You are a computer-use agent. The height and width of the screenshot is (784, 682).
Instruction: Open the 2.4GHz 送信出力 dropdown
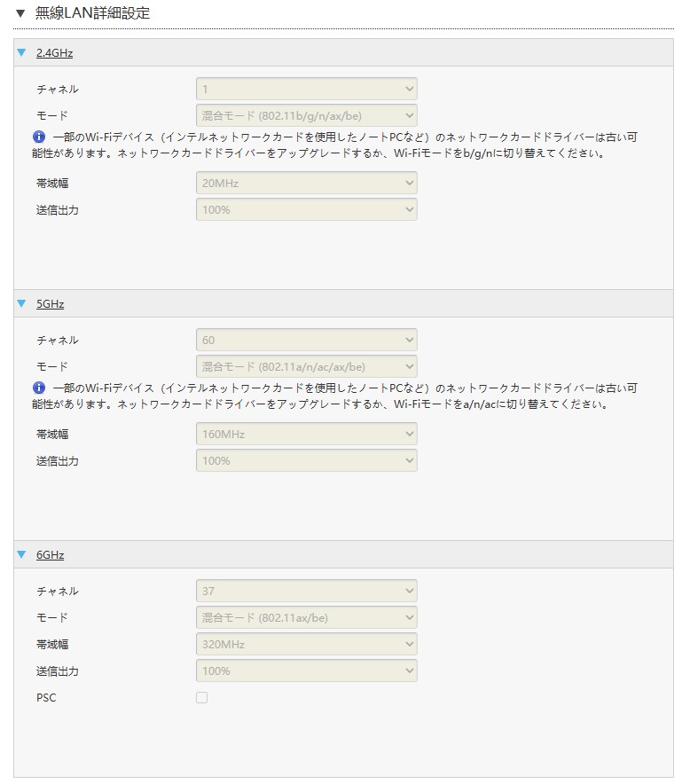point(306,210)
